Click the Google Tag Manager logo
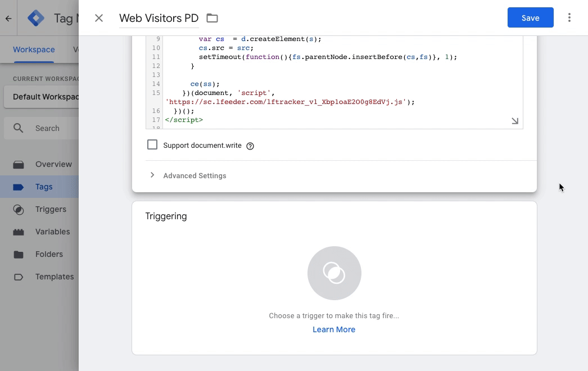Screen dimensions: 588x371 click(x=36, y=19)
